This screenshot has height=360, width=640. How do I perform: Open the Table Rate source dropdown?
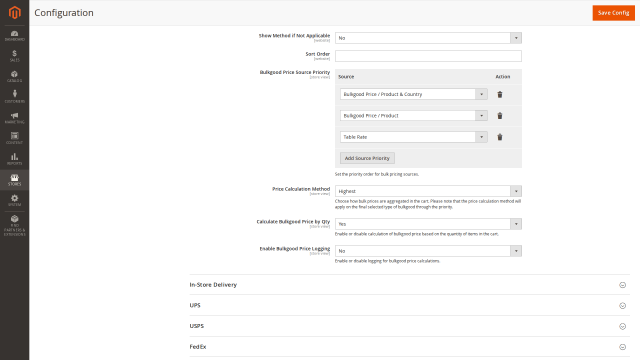[x=413, y=137]
